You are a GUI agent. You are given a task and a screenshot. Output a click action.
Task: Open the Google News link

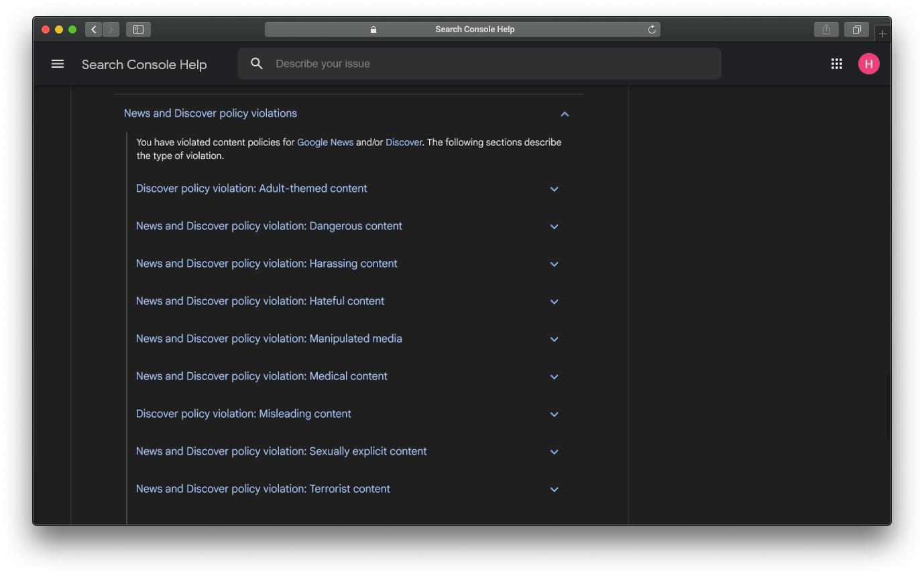[325, 142]
